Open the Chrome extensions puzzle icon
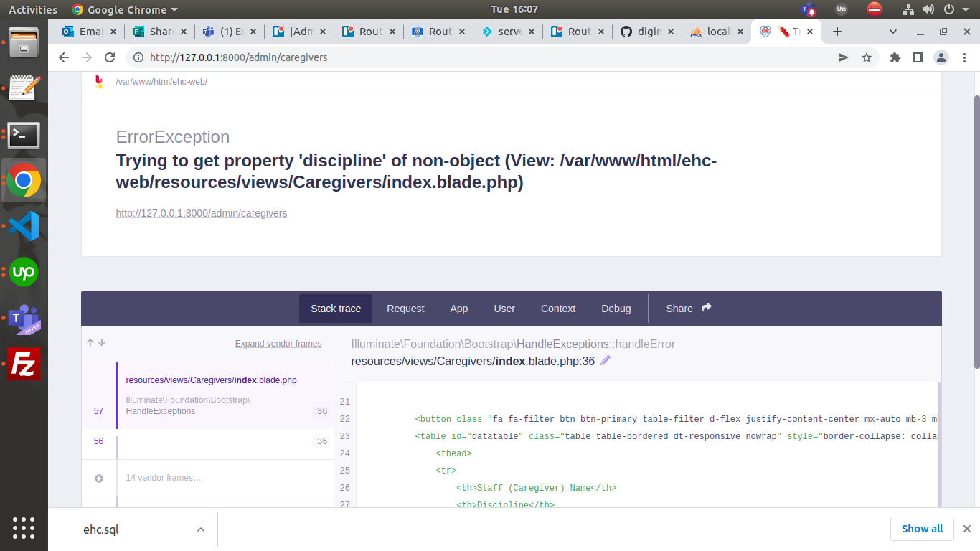The width and height of the screenshot is (980, 551). 895,57
